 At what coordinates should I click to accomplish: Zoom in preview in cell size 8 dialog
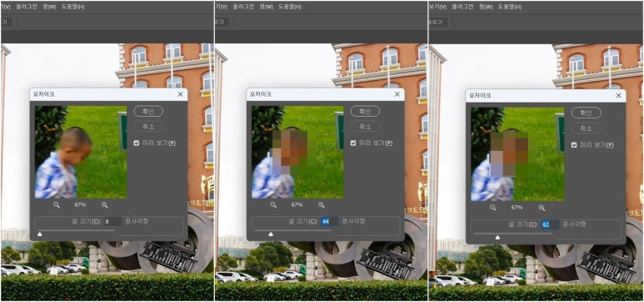[x=104, y=204]
